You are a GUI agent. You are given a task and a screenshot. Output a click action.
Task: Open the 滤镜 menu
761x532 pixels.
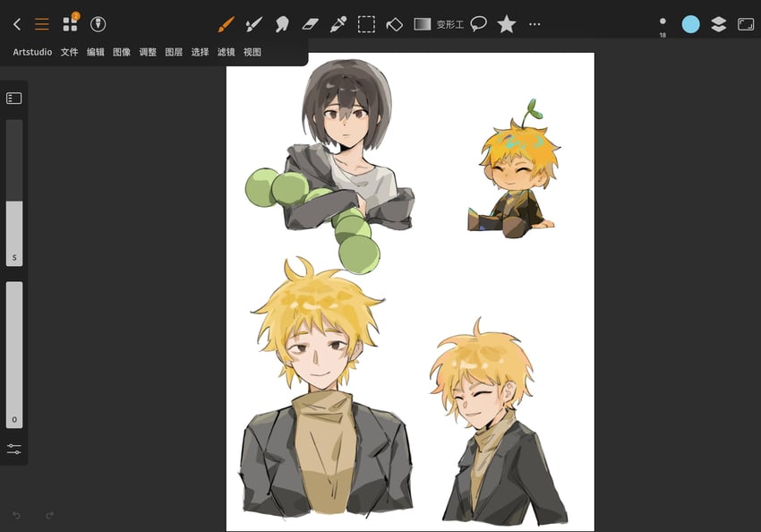click(227, 52)
